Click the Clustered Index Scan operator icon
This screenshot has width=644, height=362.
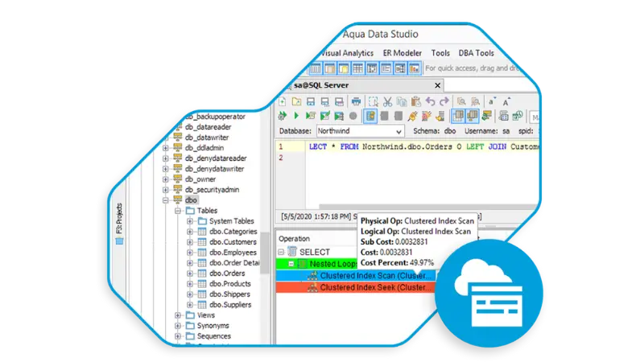tap(312, 275)
